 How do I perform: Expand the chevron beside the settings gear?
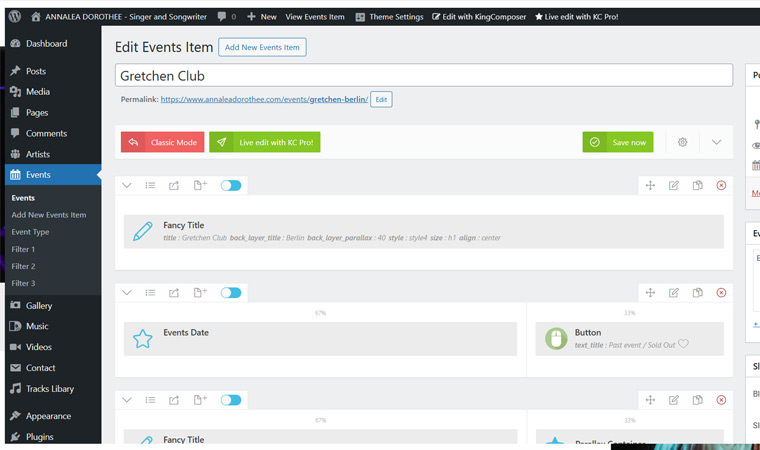click(x=717, y=142)
